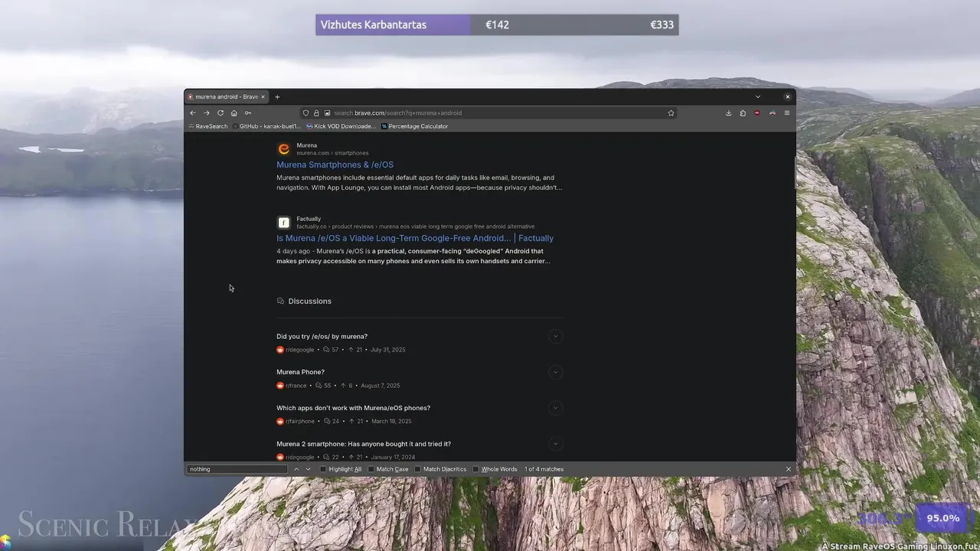Image resolution: width=980 pixels, height=551 pixels.
Task: Click the r/fairphone subreddit label
Action: point(300,421)
